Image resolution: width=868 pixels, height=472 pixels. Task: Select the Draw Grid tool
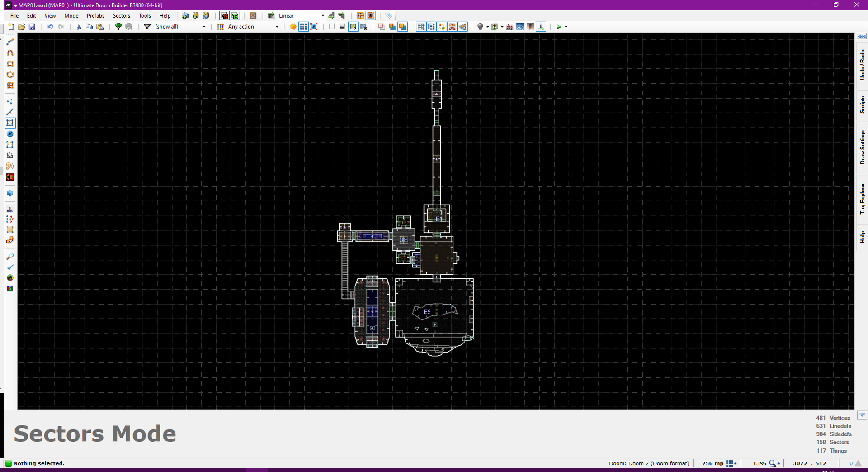(10, 86)
